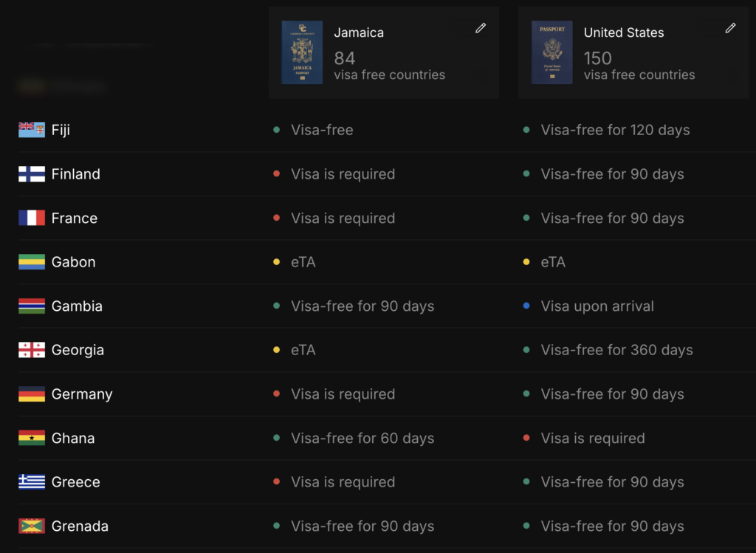Click the Ghana flag icon
756x553 pixels.
tap(32, 438)
